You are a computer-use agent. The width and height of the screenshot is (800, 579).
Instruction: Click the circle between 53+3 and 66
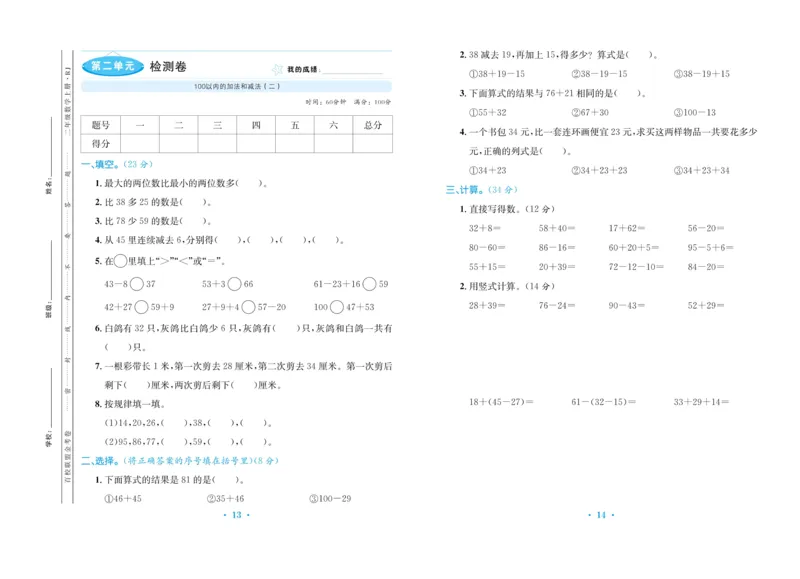(x=234, y=284)
